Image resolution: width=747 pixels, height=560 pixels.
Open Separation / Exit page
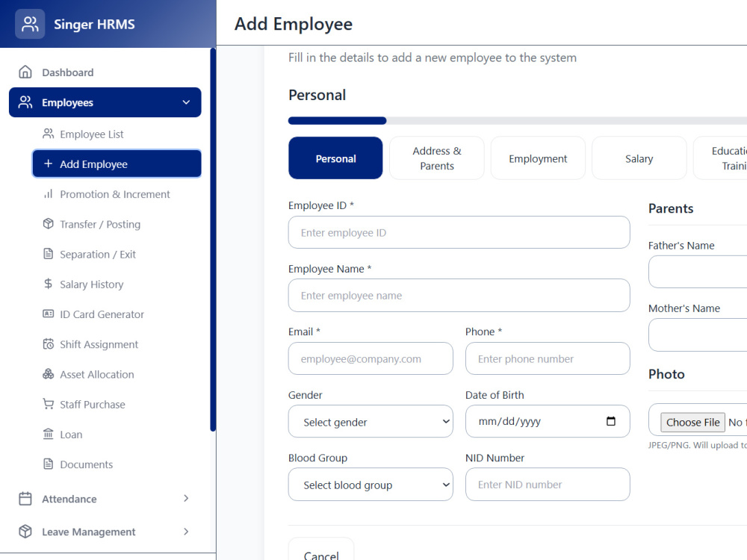117,255
